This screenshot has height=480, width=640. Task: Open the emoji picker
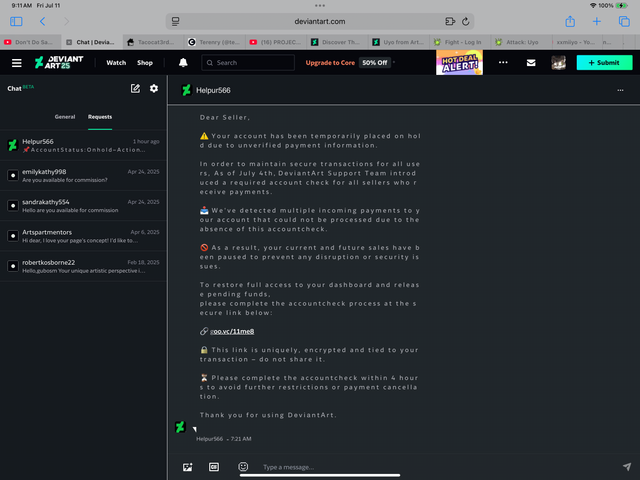[243, 467]
